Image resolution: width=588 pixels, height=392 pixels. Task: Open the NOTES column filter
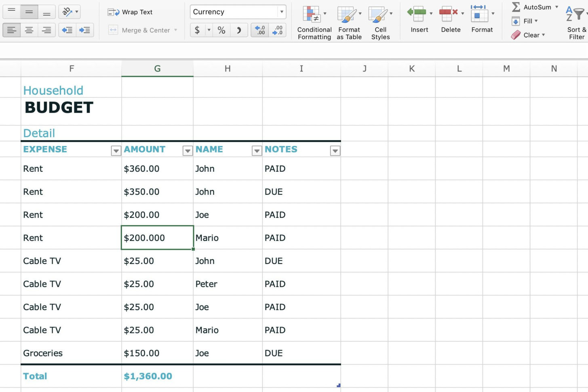[335, 150]
